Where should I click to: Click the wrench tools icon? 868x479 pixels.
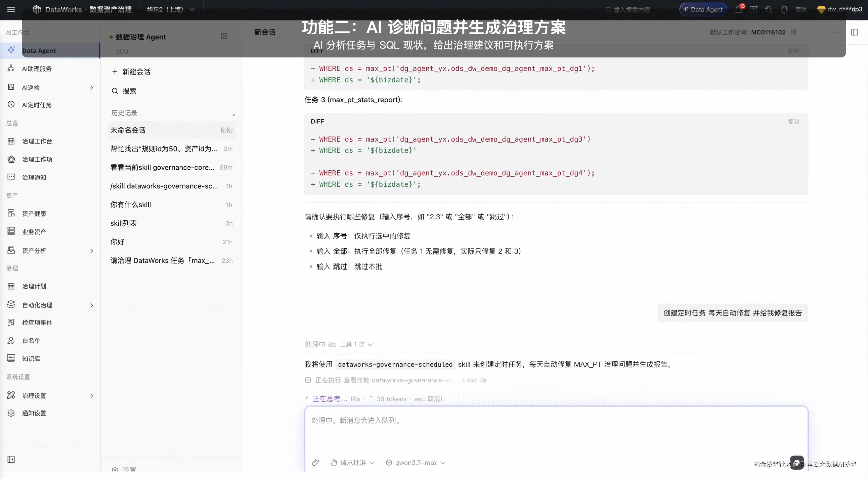769,9
